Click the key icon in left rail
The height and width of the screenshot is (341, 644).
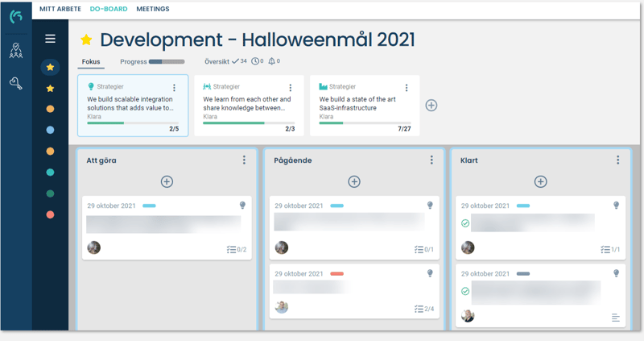pyautogui.click(x=15, y=82)
